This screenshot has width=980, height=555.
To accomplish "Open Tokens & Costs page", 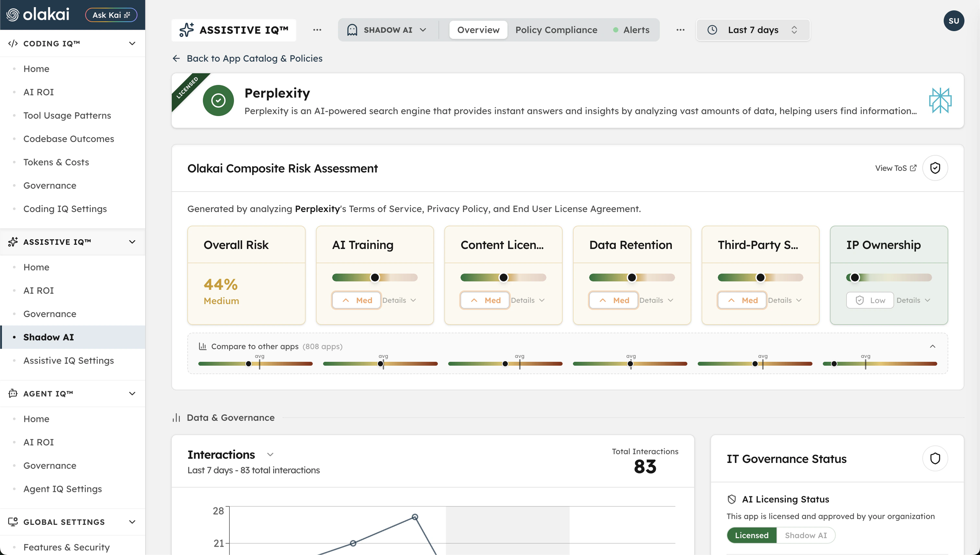I will (56, 162).
